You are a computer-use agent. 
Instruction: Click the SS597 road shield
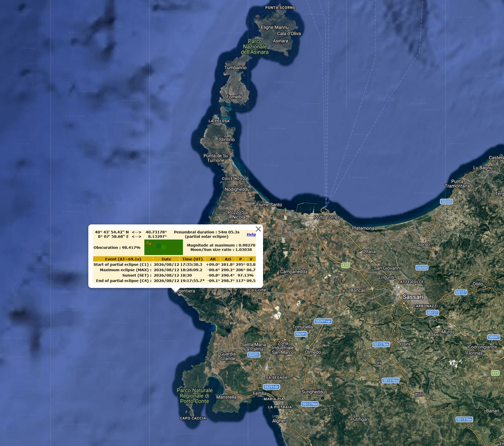click(493, 337)
